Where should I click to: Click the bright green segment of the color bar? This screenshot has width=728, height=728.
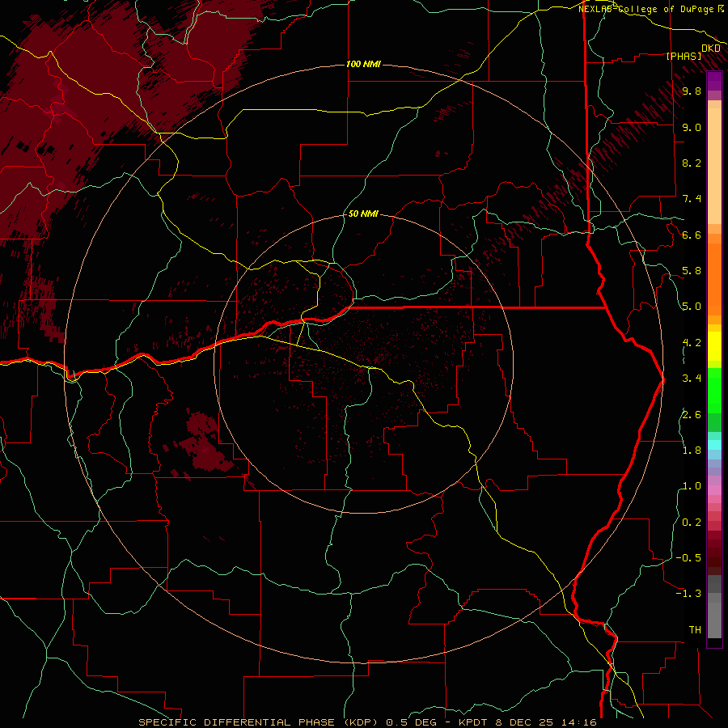(x=714, y=391)
